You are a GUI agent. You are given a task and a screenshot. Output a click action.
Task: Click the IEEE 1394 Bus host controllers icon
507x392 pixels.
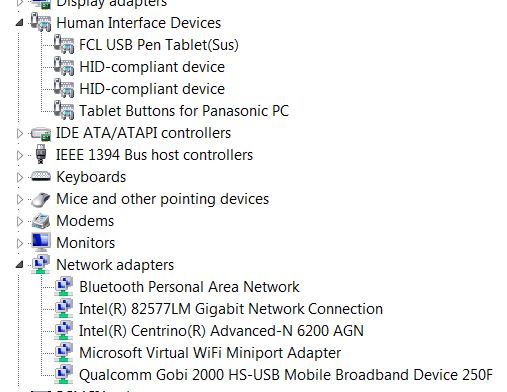41,154
